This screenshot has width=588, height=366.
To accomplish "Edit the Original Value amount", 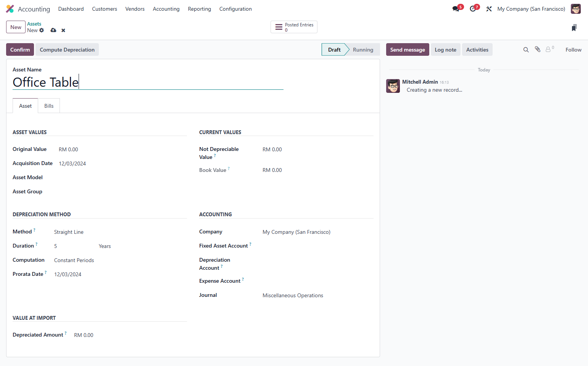I will point(123,149).
